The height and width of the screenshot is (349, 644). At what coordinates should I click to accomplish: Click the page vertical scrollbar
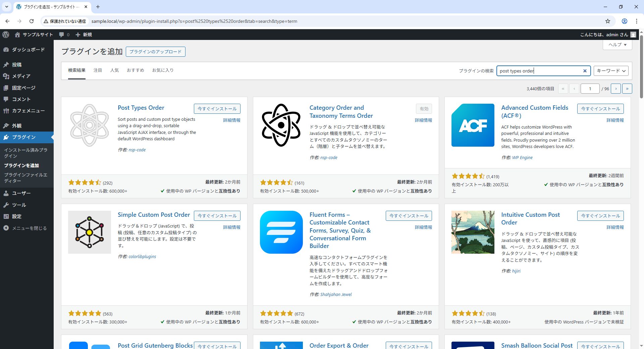pyautogui.click(x=641, y=67)
